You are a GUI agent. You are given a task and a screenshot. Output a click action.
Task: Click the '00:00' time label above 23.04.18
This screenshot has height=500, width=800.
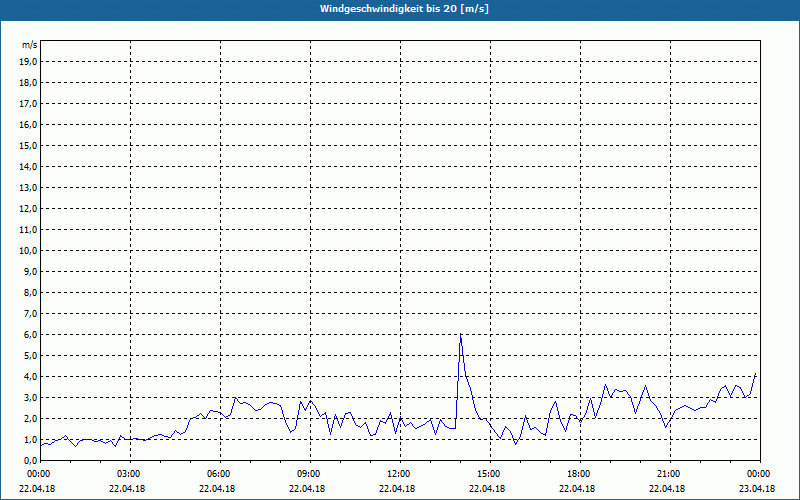[759, 474]
